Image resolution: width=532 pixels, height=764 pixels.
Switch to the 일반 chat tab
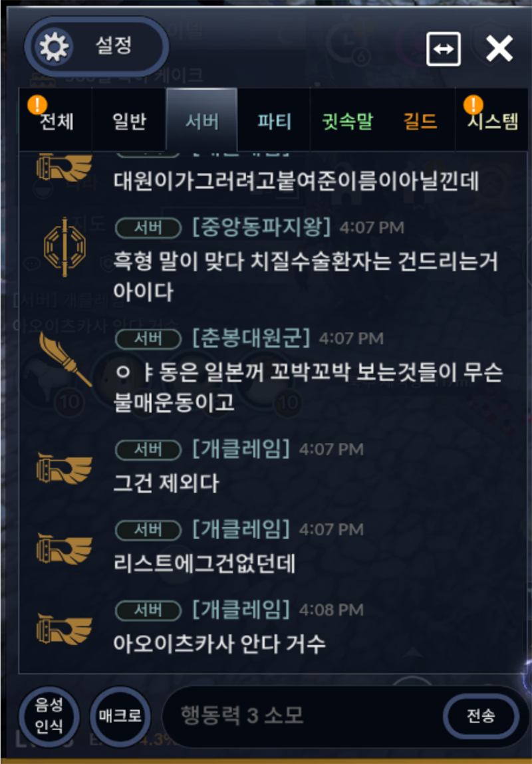(128, 120)
